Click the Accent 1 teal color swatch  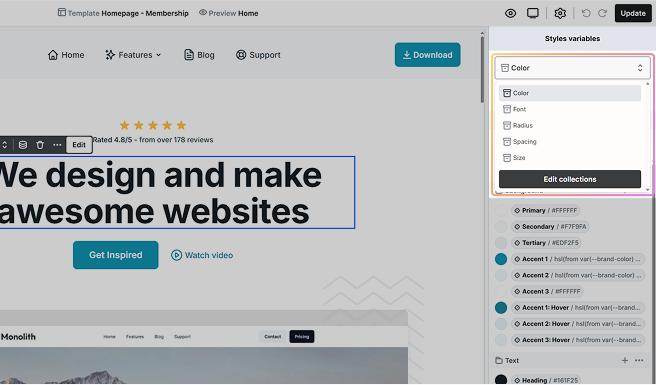pos(501,259)
